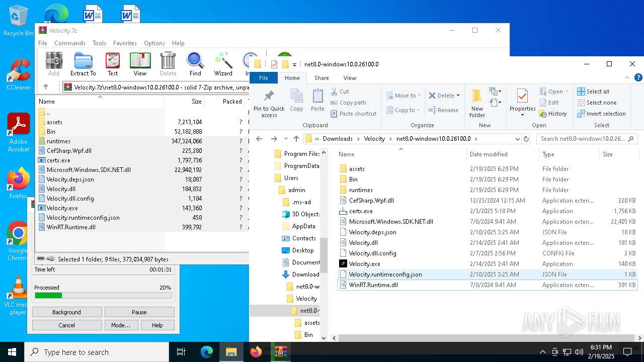Click the search box in Explorer
644x362 pixels.
587,139
